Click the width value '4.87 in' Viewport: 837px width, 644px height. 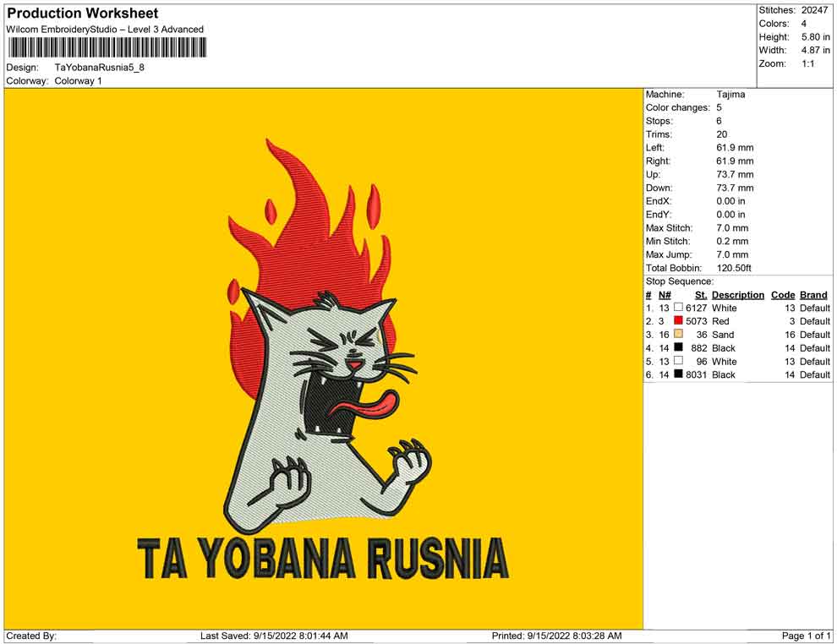(x=815, y=50)
